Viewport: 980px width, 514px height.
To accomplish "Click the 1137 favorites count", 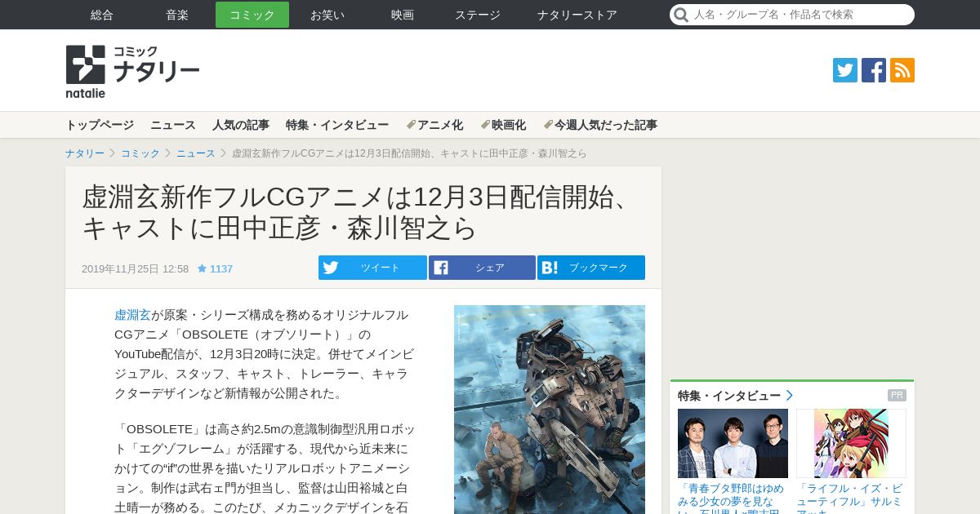I will tap(221, 268).
